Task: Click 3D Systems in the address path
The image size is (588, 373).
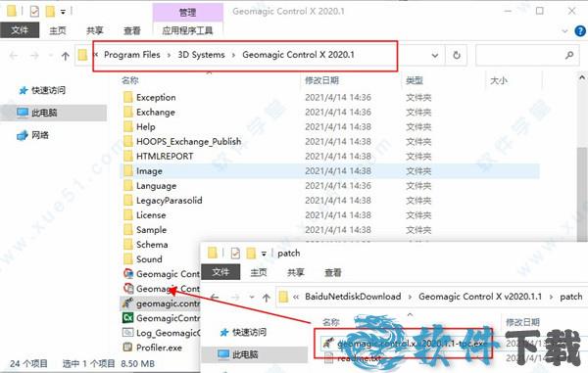Action: tap(201, 55)
